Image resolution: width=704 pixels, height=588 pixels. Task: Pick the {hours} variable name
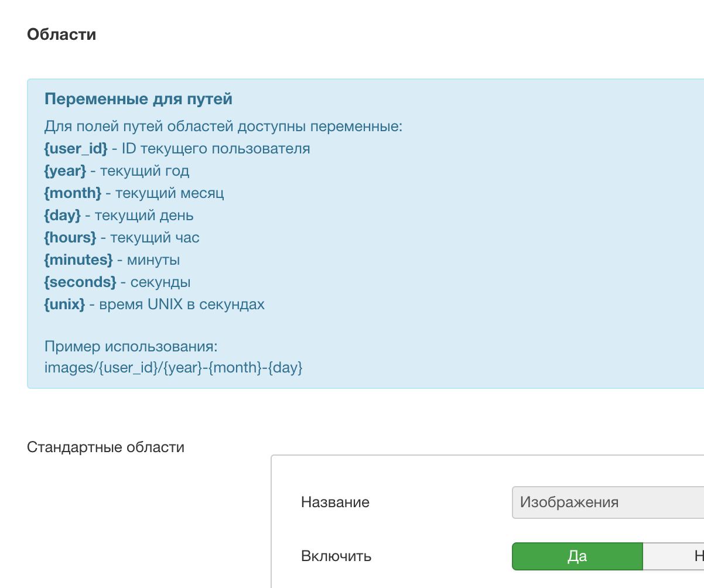70,238
